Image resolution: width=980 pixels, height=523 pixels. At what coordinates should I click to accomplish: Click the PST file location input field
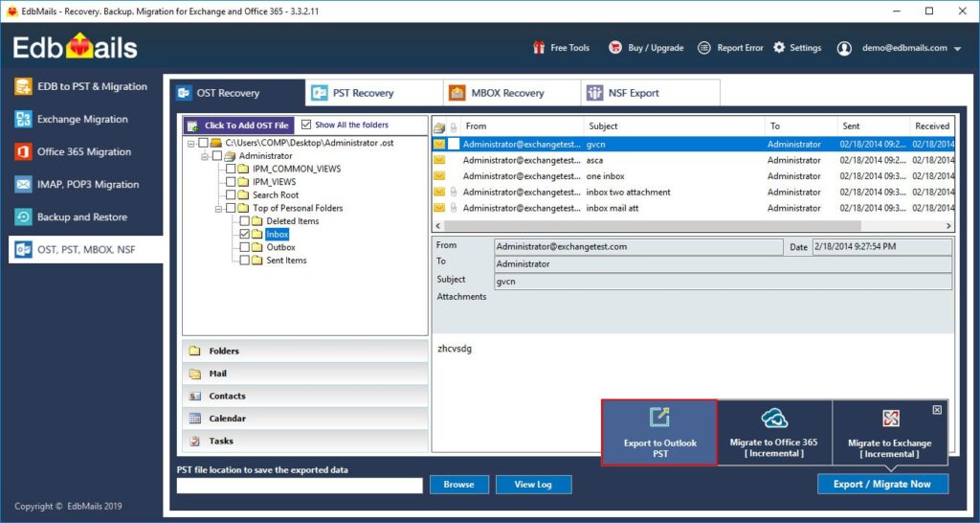300,486
